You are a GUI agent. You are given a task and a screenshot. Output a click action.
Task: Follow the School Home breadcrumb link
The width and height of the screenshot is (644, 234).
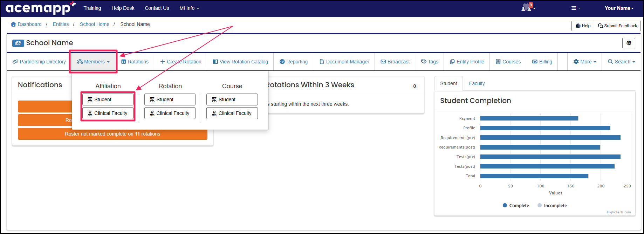click(95, 24)
